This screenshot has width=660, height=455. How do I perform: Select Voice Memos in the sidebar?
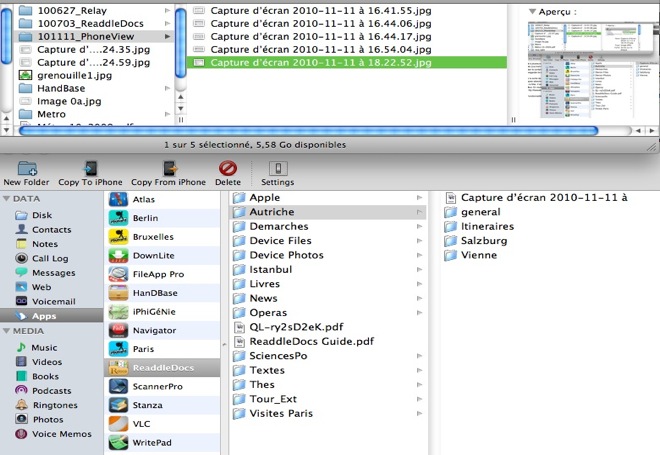(58, 433)
